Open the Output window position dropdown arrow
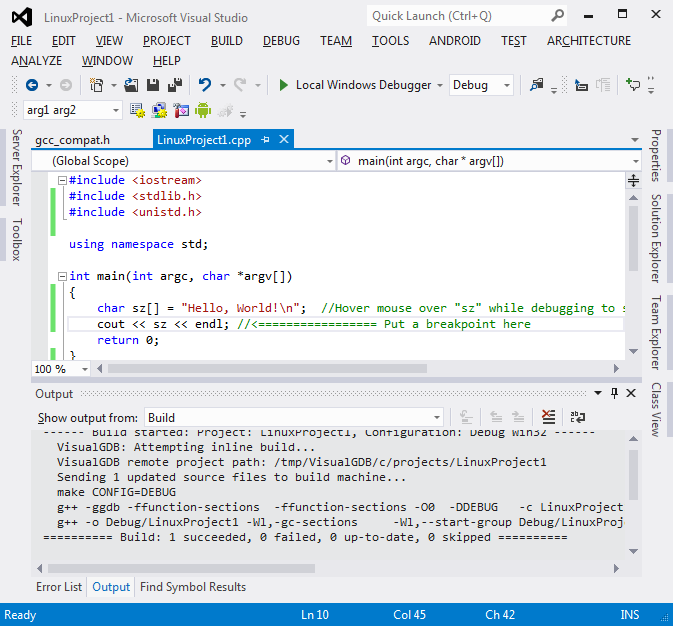The height and width of the screenshot is (626, 673). tap(598, 393)
